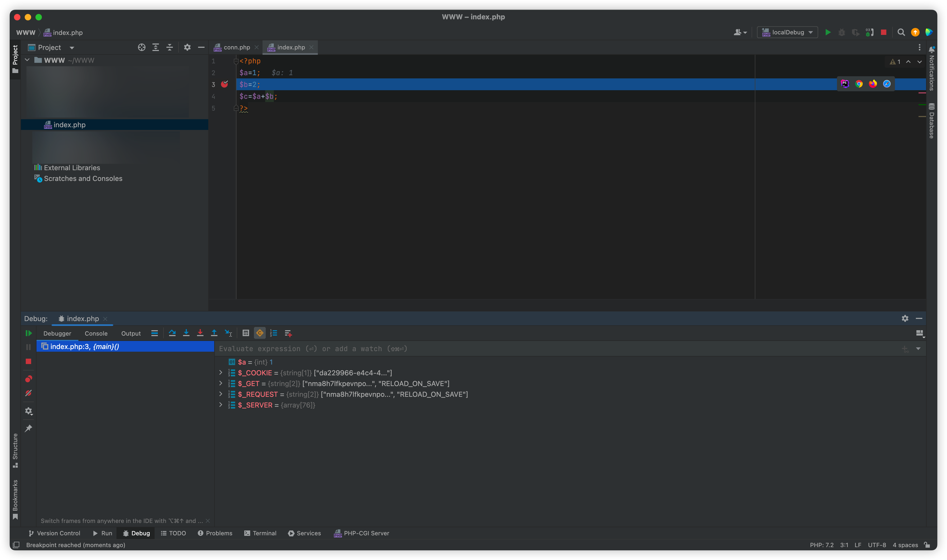
Task: Click the Run to Cursor icon
Action: (228, 333)
